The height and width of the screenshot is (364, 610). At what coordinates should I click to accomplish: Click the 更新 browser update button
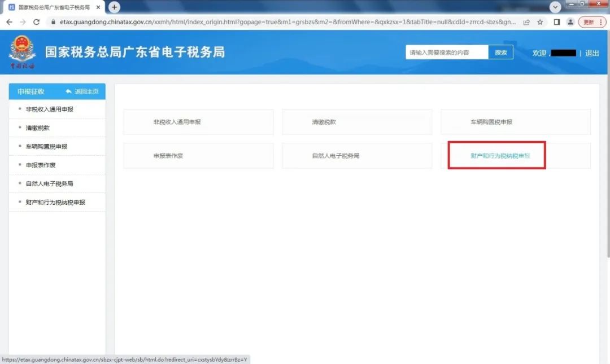[589, 22]
